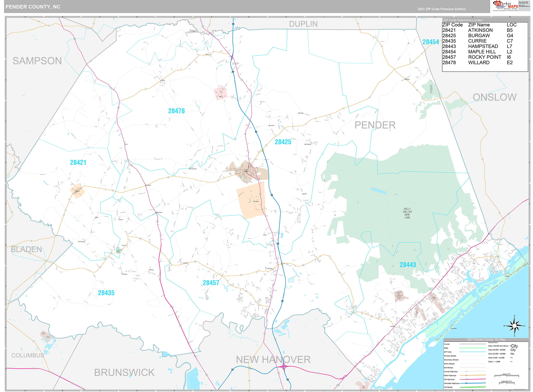Select the Exit Ramps symbol in legend

point(473,368)
